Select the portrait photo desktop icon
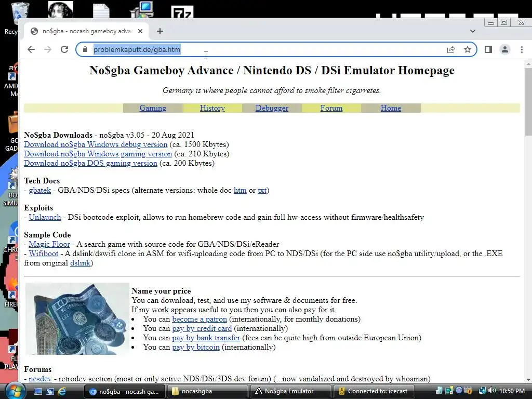The height and width of the screenshot is (399, 532). coord(61,9)
